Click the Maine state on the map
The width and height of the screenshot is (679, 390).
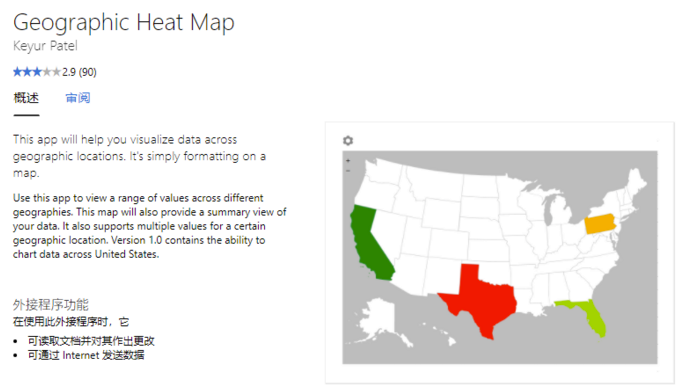[637, 180]
